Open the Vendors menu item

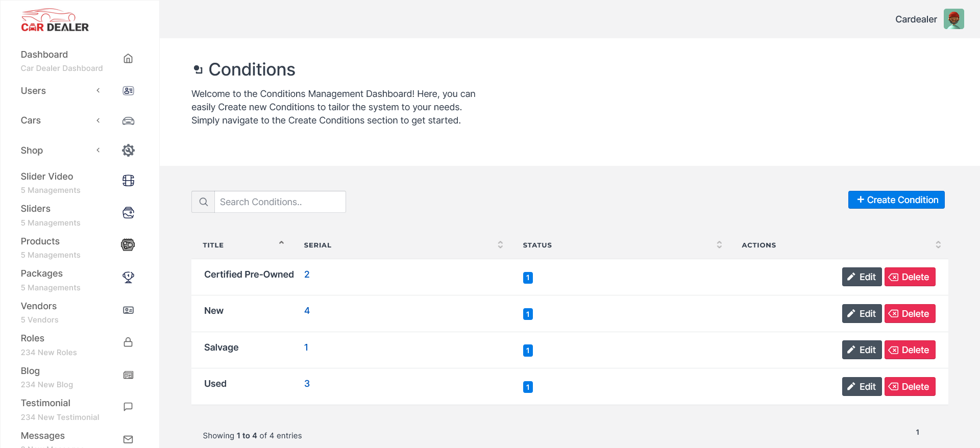(x=39, y=306)
